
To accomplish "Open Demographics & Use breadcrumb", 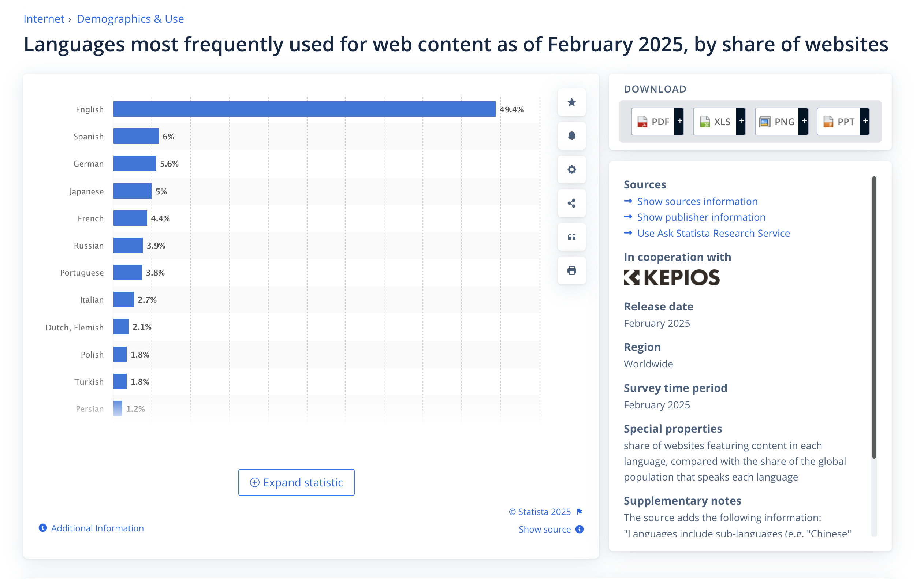I will click(130, 19).
